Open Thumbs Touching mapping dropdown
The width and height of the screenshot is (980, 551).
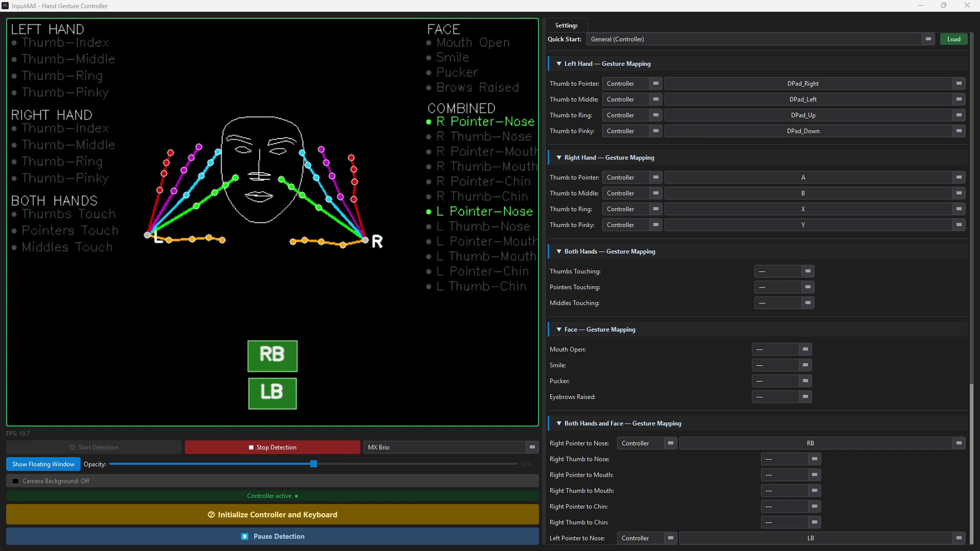coord(784,271)
